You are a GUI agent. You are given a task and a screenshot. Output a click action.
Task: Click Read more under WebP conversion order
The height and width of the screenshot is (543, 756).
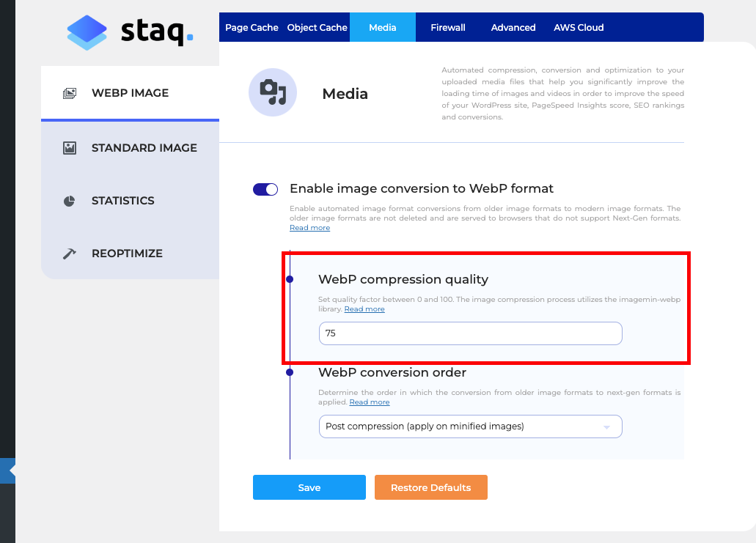(x=370, y=402)
